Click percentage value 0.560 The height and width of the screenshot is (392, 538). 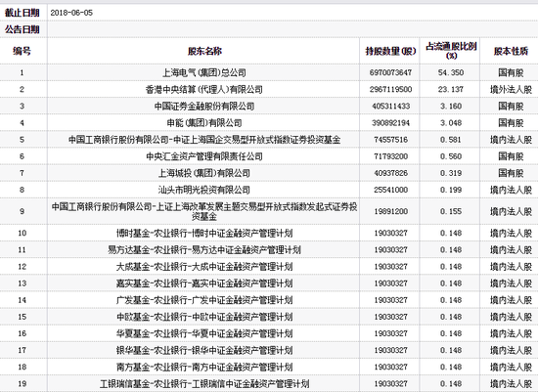coord(451,156)
